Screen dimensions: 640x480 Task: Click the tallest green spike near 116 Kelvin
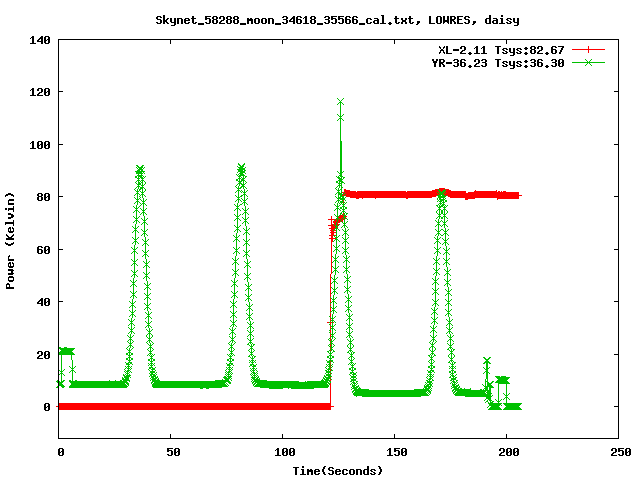click(340, 102)
